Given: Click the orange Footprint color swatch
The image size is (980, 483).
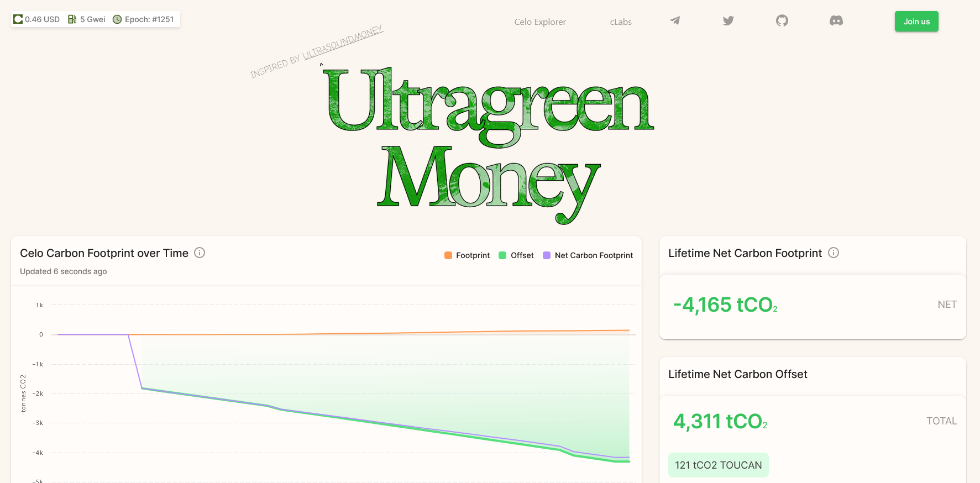Looking at the screenshot, I should (x=448, y=255).
